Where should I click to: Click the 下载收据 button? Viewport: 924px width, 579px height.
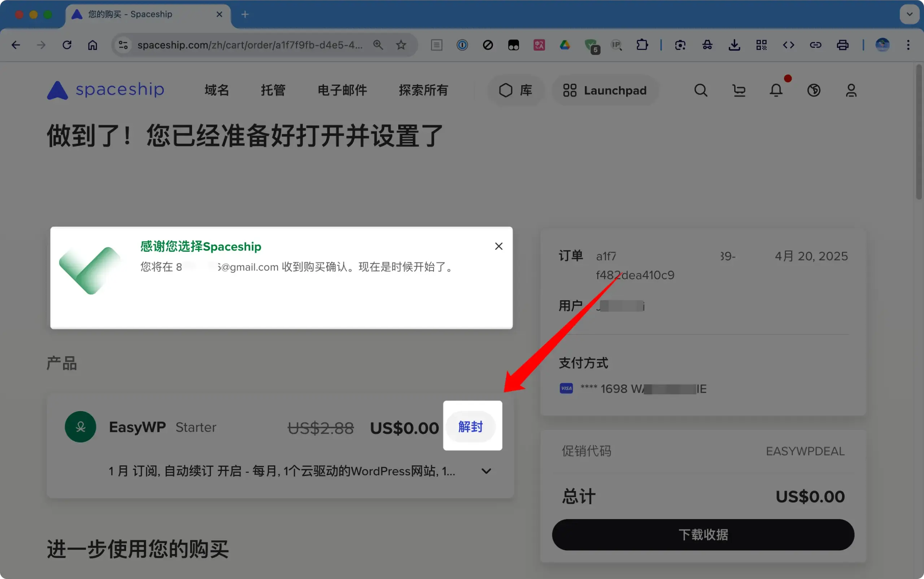point(703,535)
